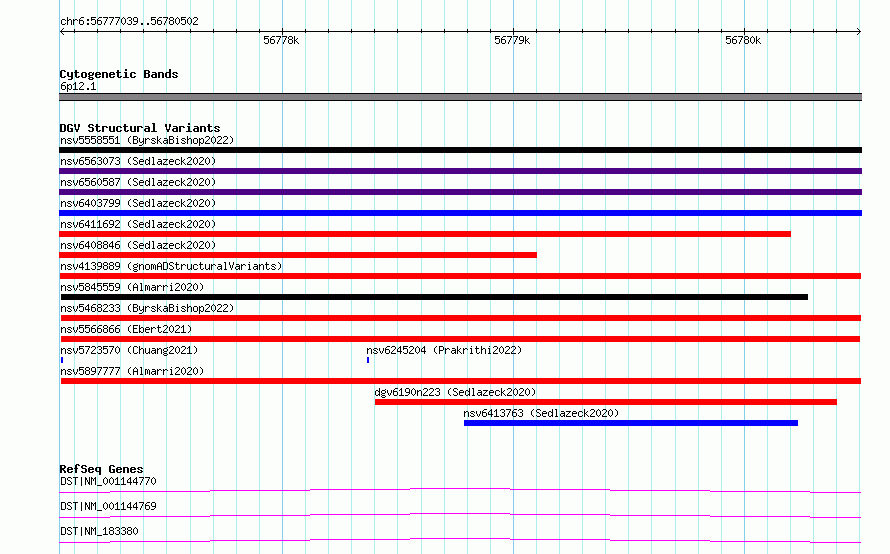The height and width of the screenshot is (554, 890).
Task: Open nsv4139889 (gnomADStructuralVariants) label
Action: coord(171,266)
